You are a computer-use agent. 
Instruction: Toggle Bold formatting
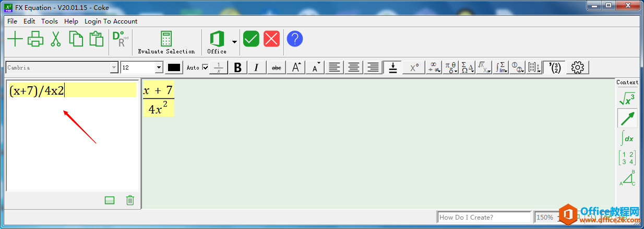tap(238, 67)
